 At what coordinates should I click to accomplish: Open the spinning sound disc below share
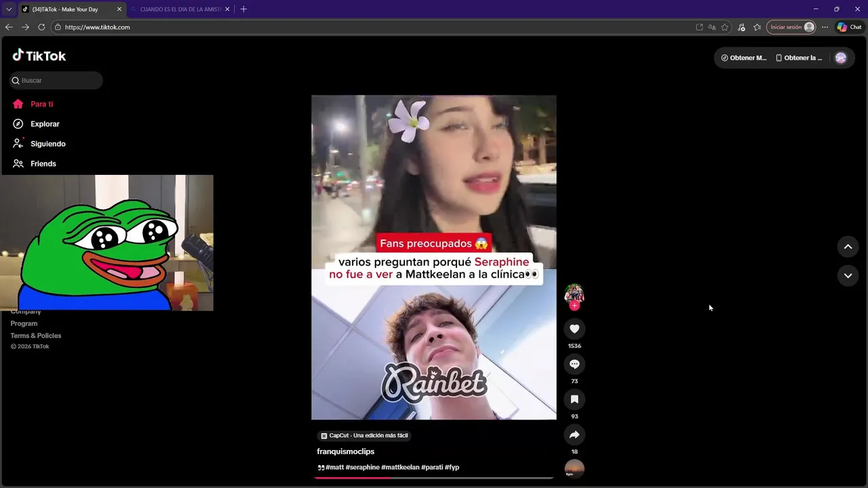click(x=574, y=469)
